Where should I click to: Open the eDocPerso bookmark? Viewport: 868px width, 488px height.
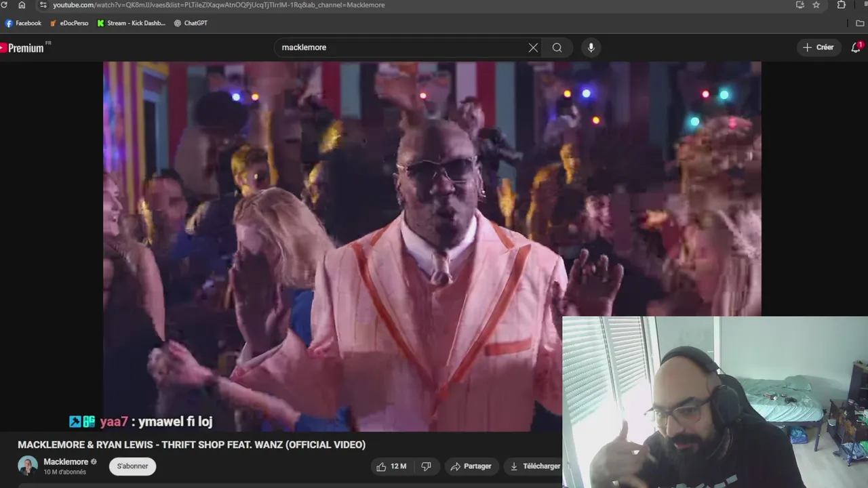pyautogui.click(x=69, y=23)
